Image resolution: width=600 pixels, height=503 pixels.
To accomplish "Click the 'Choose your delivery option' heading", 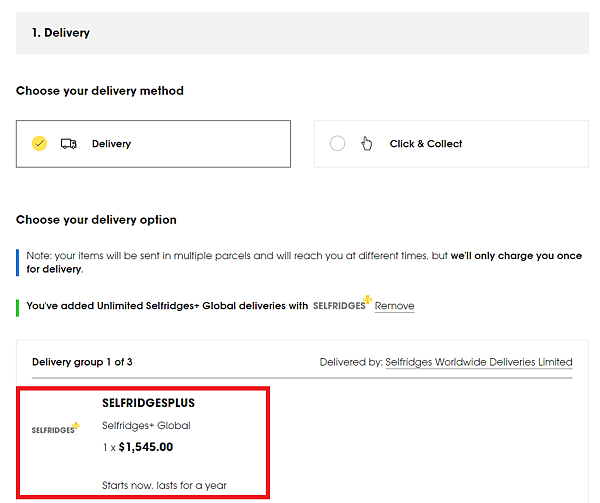I will pos(96,220).
